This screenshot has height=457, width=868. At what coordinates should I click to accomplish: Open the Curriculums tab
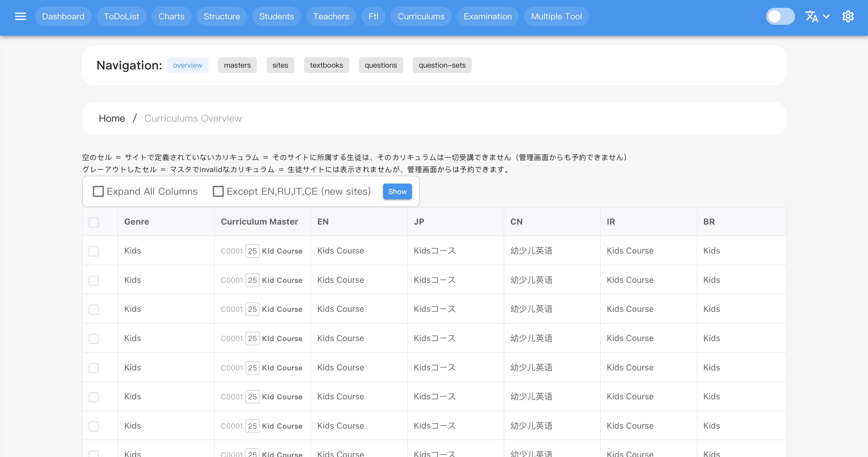421,16
